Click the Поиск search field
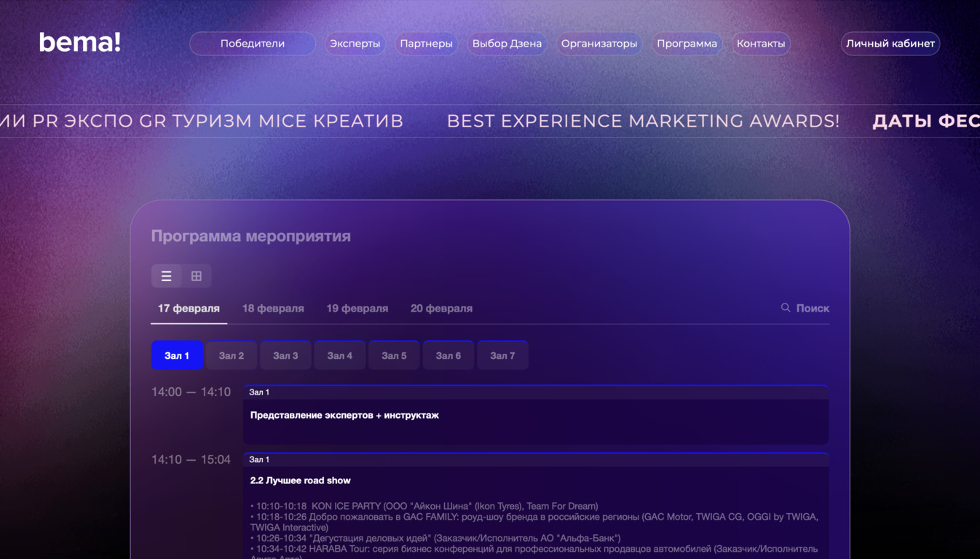980x559 pixels. point(813,309)
